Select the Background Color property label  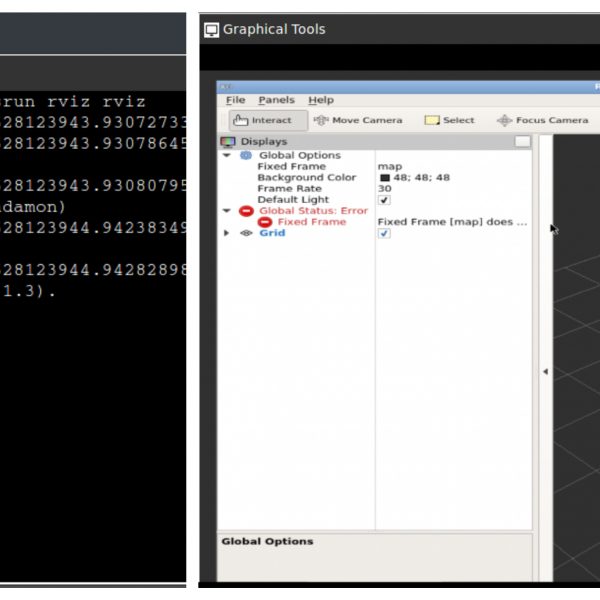[307, 178]
